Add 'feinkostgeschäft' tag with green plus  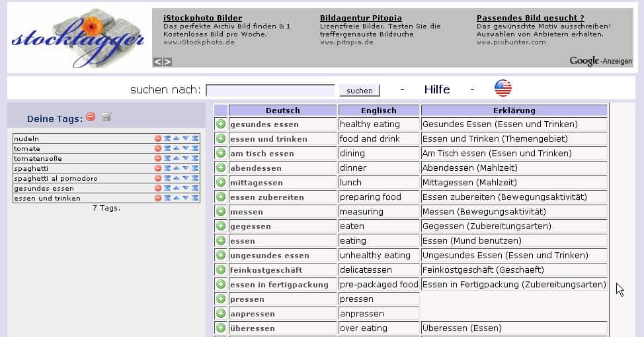221,270
